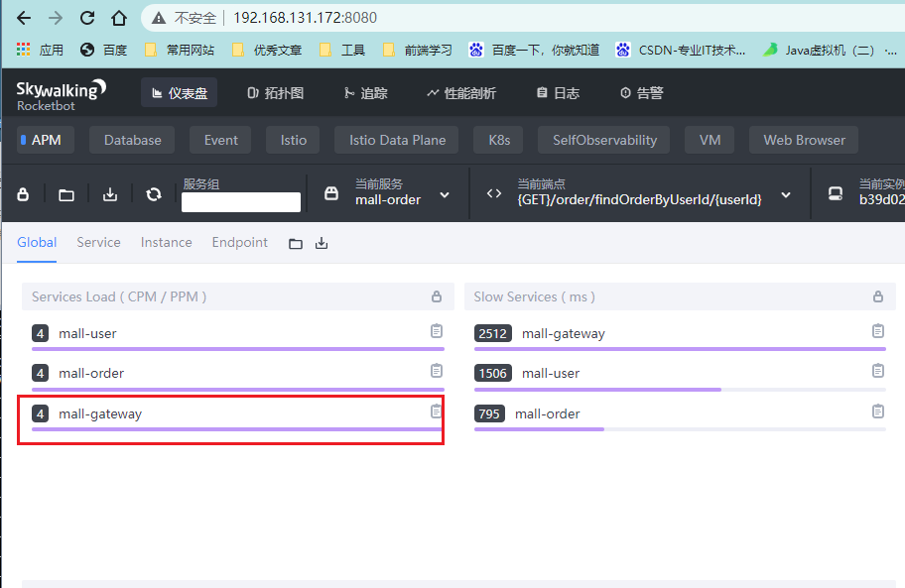Open the 前端学习 bookmark folder
This screenshot has width=905, height=588.
click(418, 51)
